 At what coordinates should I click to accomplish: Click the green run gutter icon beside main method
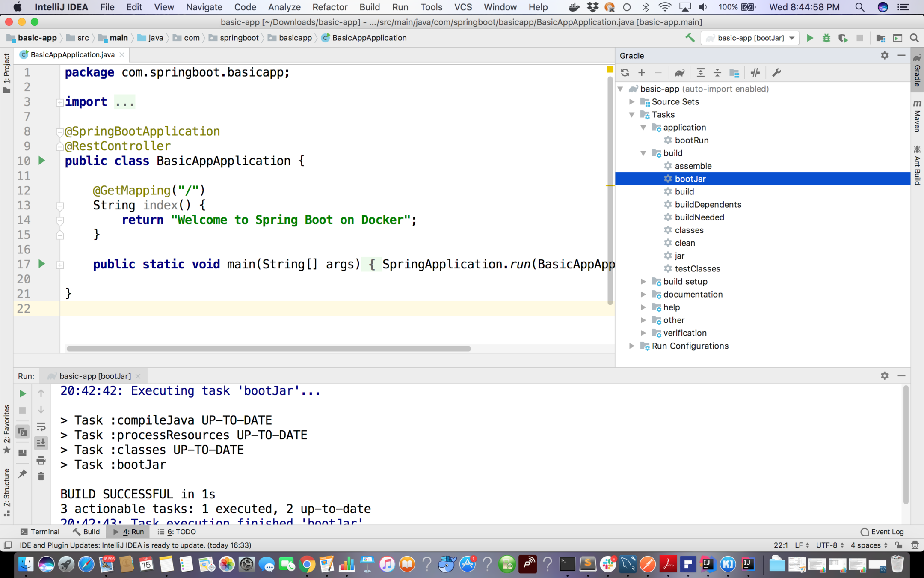(41, 264)
